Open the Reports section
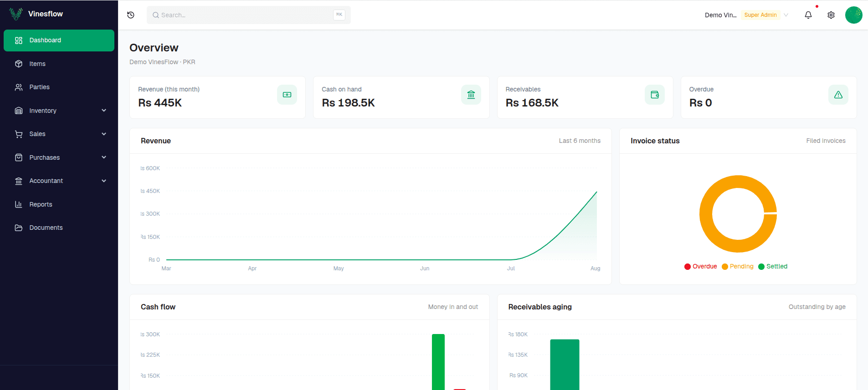Screen dimensions: 868x390 point(59,204)
